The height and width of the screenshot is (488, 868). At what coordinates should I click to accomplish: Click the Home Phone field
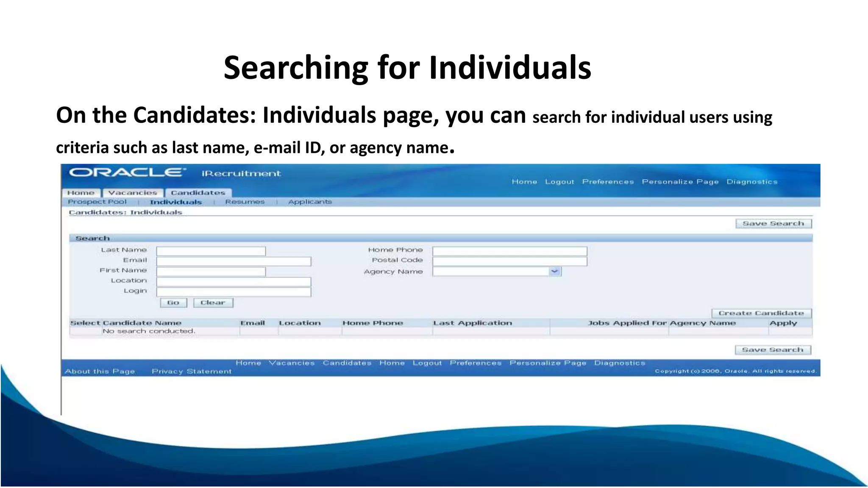point(510,251)
